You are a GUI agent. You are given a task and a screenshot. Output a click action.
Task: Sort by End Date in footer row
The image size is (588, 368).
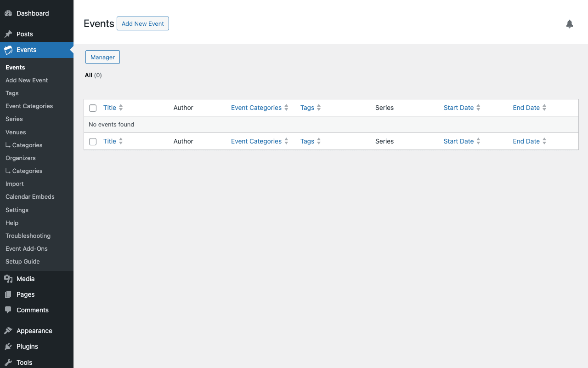point(526,141)
